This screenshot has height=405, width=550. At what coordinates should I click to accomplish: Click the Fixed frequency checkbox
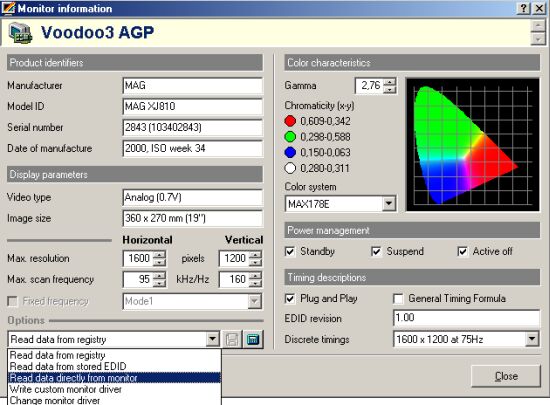12,301
